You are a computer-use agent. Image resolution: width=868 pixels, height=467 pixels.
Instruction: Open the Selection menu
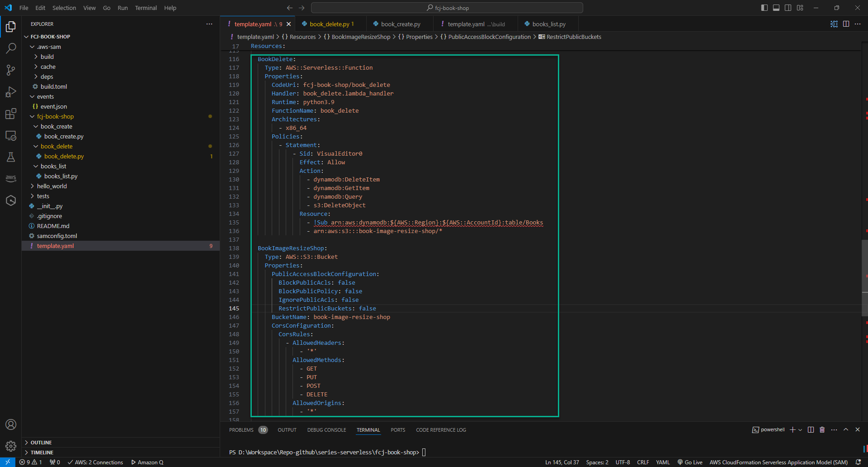(x=64, y=8)
